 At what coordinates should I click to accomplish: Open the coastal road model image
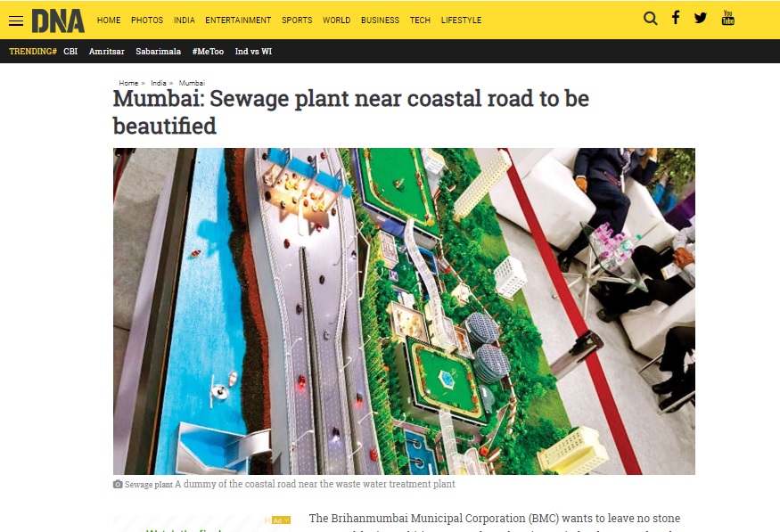click(x=404, y=311)
